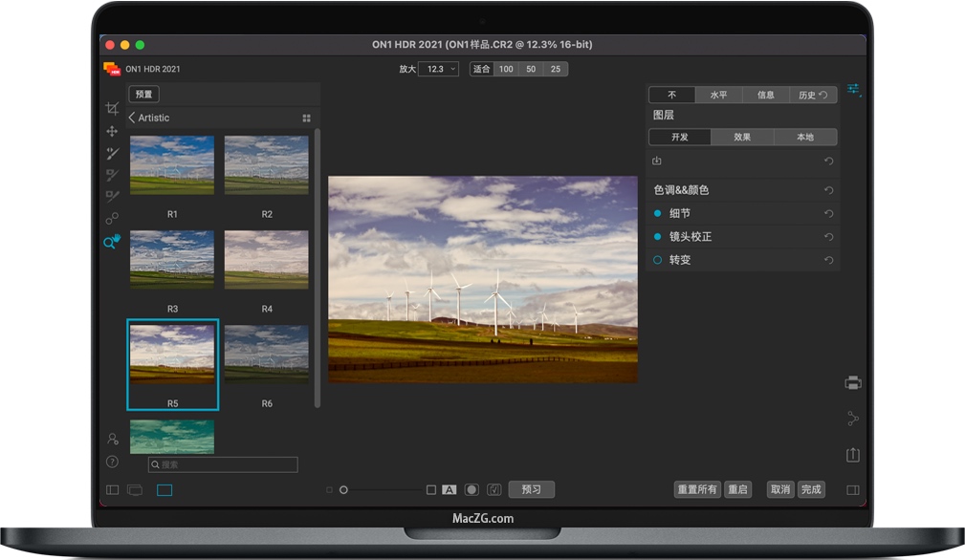This screenshot has width=965, height=560.
Task: Toggle the 细节 adjustment on or off
Action: 657,212
